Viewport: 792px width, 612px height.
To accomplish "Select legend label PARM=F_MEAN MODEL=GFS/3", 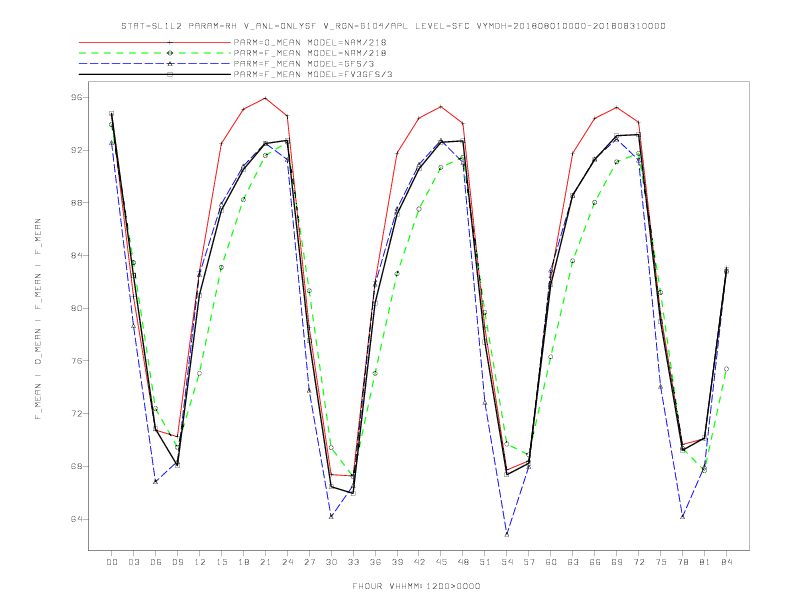I will (x=304, y=64).
